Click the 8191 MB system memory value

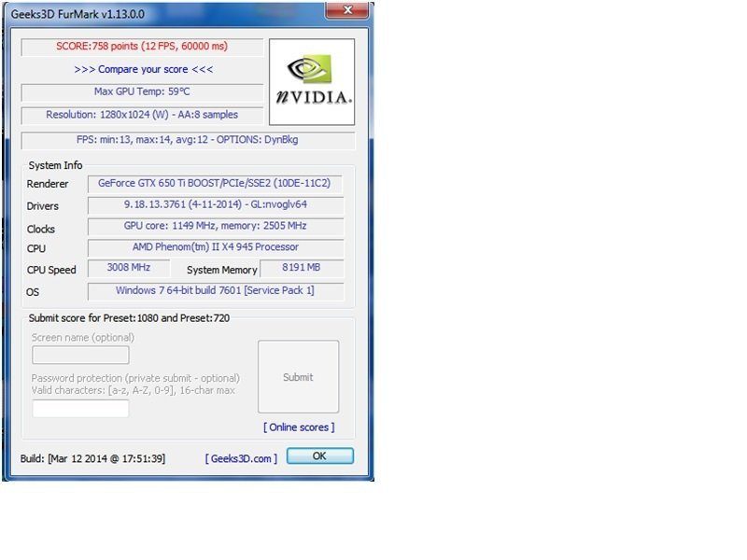[301, 268]
